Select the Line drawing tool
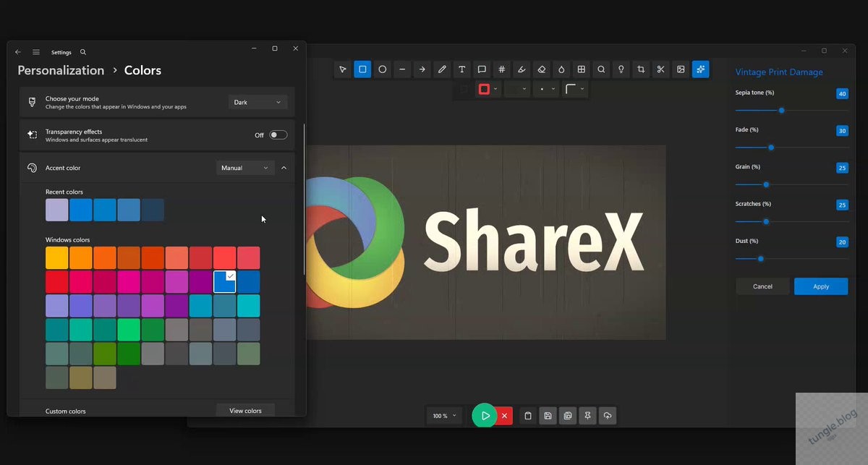This screenshot has width=868, height=465. click(x=402, y=69)
